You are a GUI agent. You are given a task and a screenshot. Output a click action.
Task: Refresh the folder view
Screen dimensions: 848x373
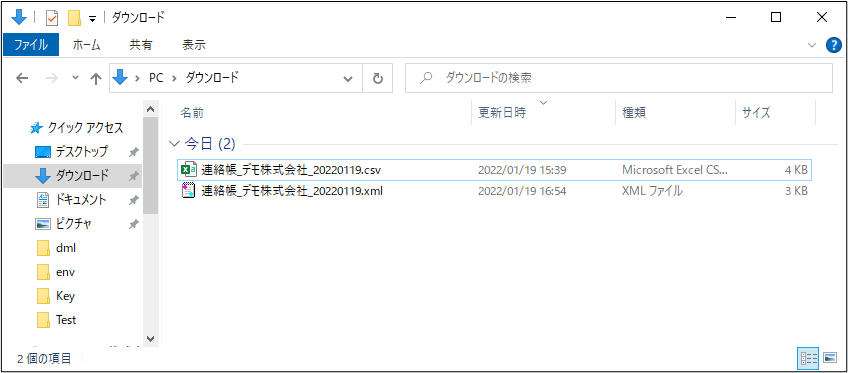(378, 78)
